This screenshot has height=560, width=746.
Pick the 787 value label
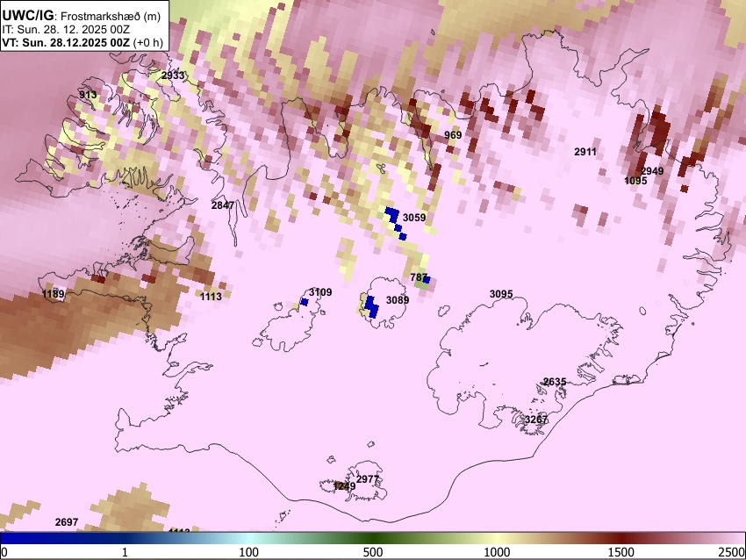click(x=418, y=276)
